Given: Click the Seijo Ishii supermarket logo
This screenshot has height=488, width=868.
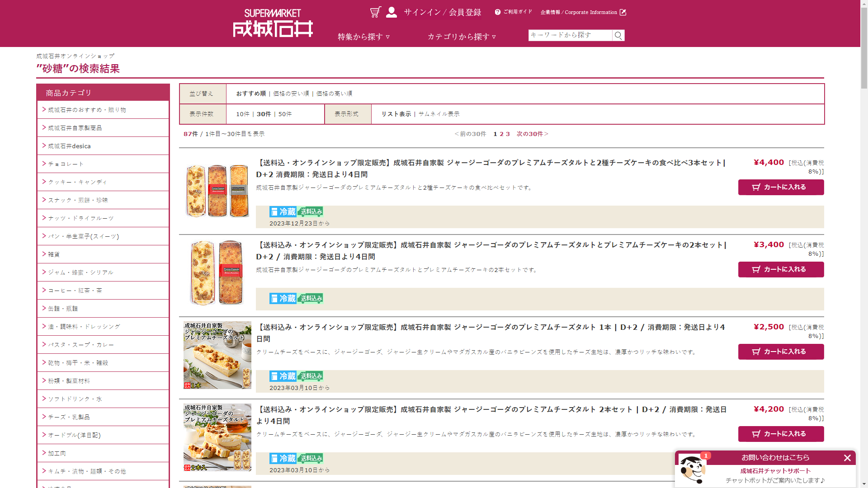Looking at the screenshot, I should click(x=273, y=23).
